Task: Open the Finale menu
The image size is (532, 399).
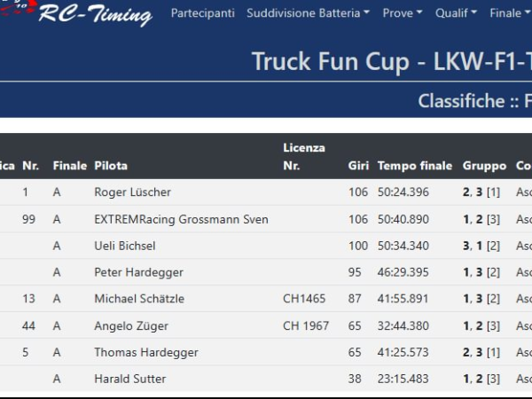Action: [x=509, y=13]
